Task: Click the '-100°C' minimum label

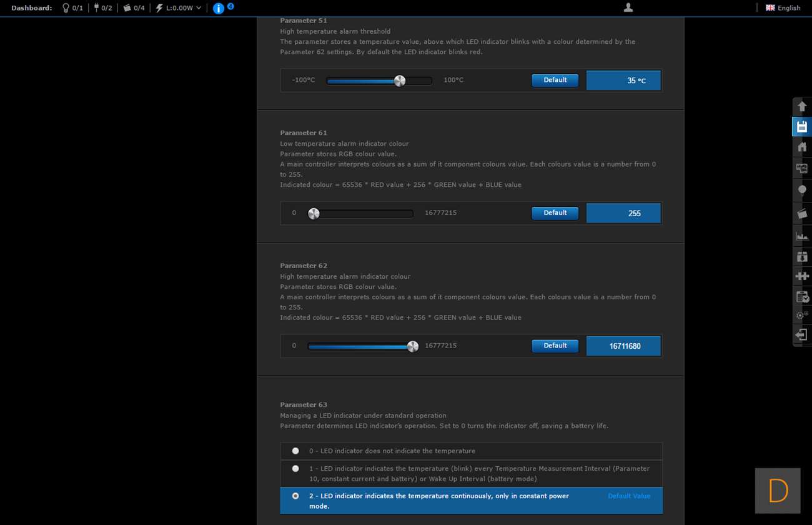Action: coord(304,80)
